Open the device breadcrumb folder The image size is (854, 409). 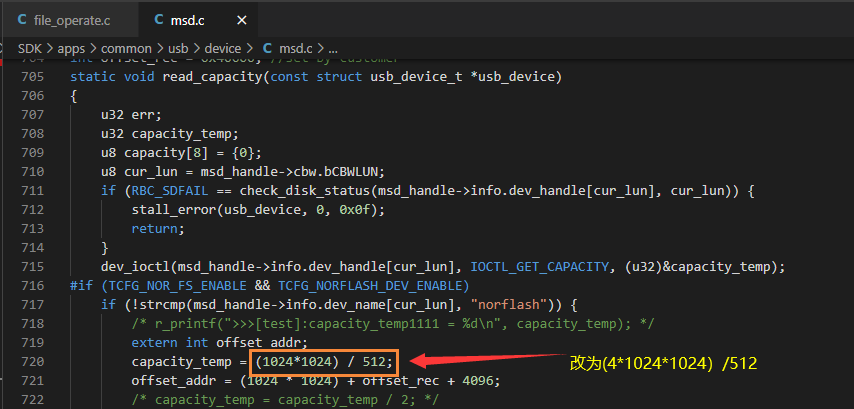click(223, 48)
